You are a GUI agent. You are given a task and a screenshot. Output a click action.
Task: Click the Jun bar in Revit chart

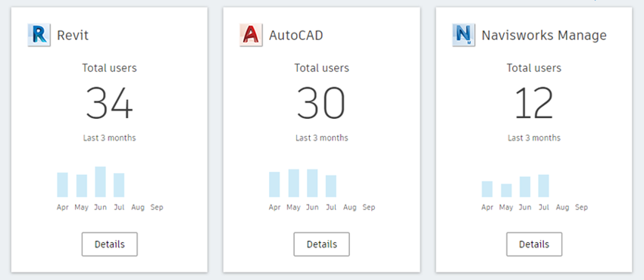(100, 182)
